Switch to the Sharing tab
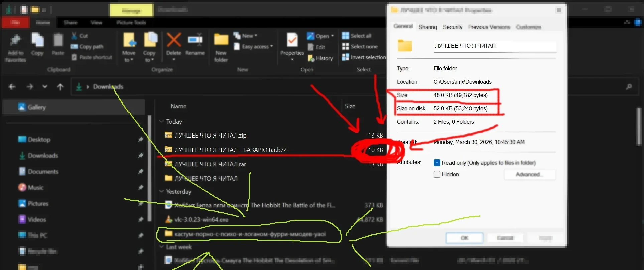This screenshot has width=644, height=270. click(x=428, y=27)
